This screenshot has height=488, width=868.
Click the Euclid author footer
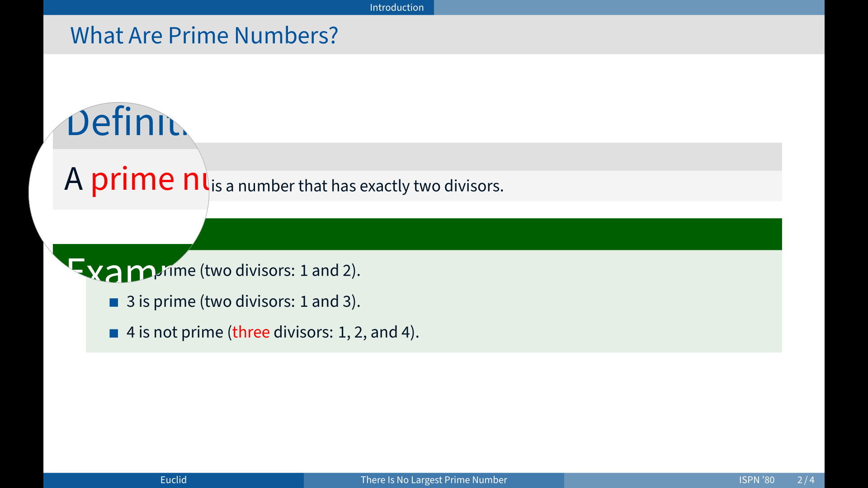(173, 480)
